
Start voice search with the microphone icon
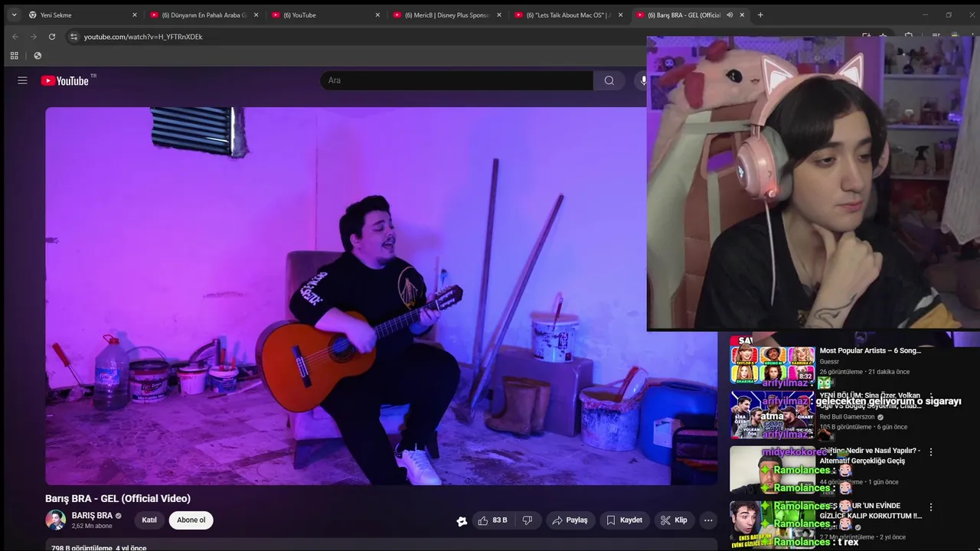pyautogui.click(x=643, y=80)
